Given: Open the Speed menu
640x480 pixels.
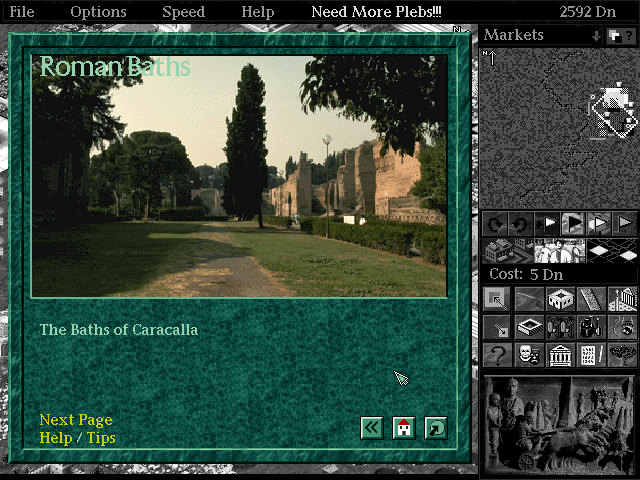Looking at the screenshot, I should click(x=184, y=11).
